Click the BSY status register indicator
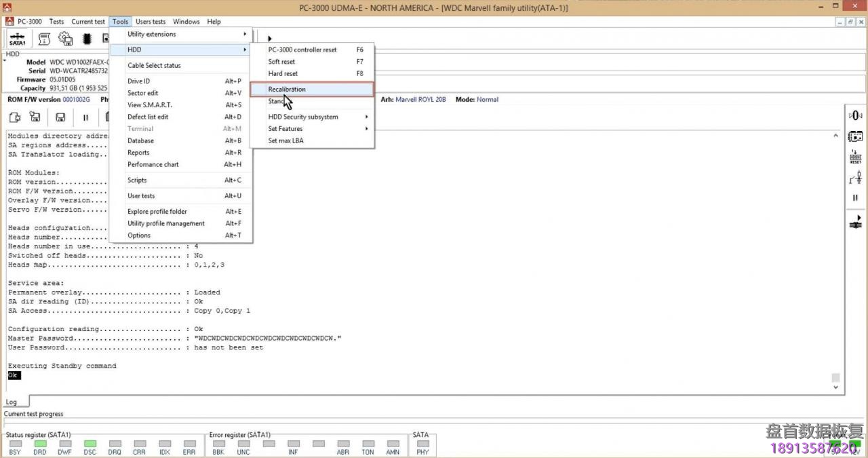Viewport: 868px width, 458px height. pos(15,444)
